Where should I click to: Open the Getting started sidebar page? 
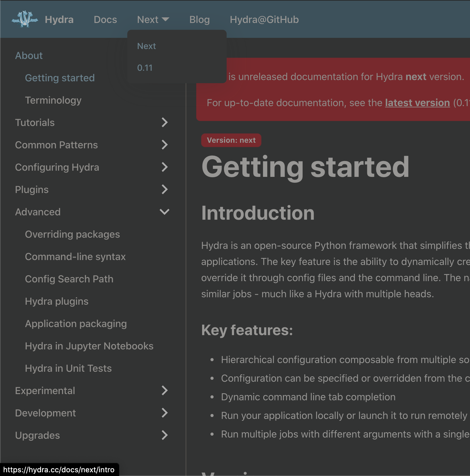click(x=60, y=78)
